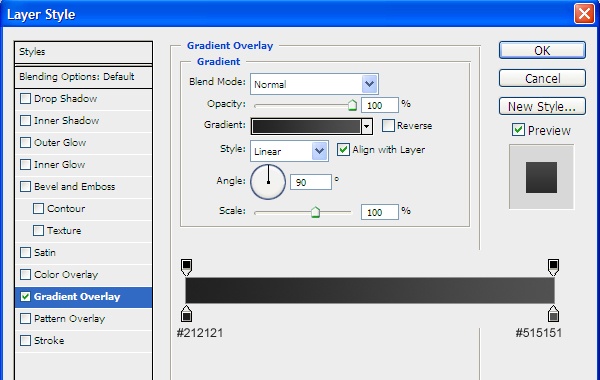
Task: Click the left top opacity stop marker
Action: (x=186, y=267)
